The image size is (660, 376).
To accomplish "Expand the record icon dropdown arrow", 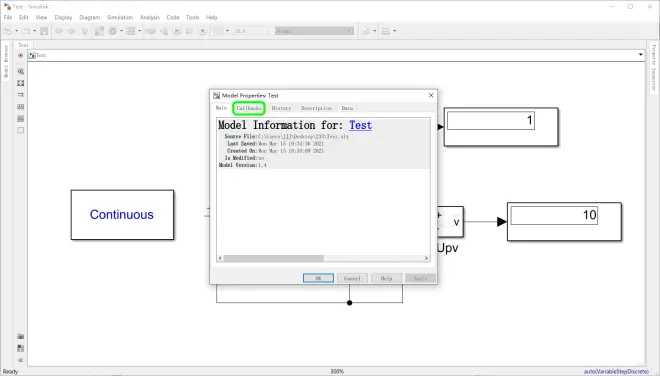I will coord(227,31).
